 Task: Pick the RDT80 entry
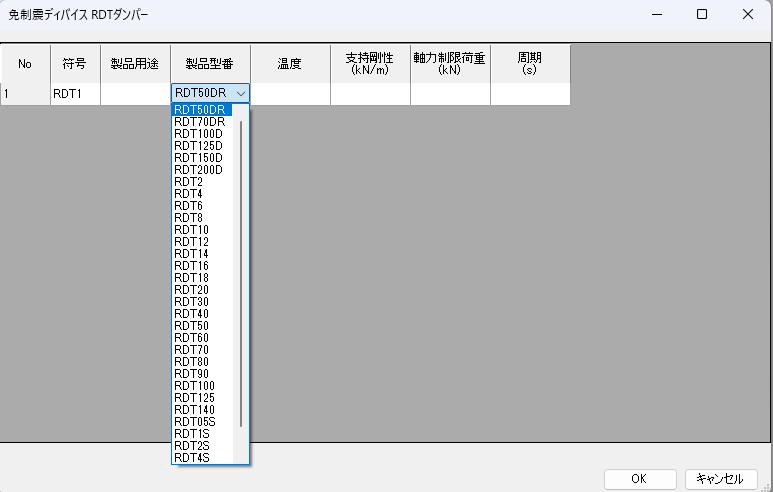pyautogui.click(x=202, y=362)
